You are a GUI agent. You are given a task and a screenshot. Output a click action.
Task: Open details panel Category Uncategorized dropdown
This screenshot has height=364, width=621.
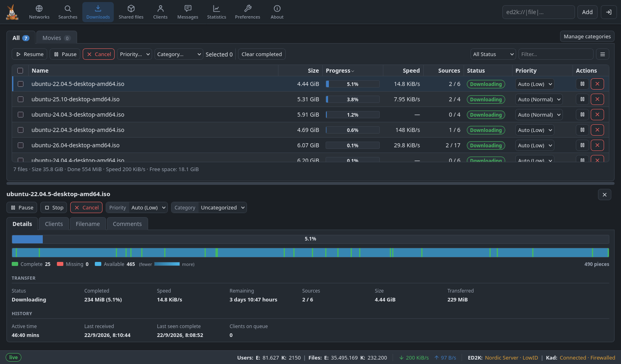[223, 207]
